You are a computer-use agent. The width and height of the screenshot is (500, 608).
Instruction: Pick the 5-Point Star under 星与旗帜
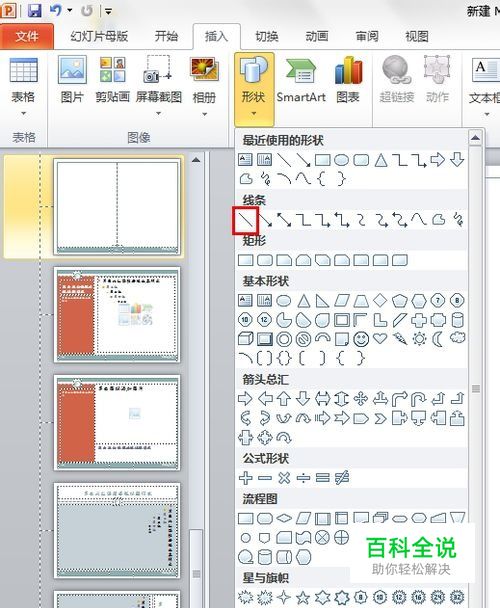point(303,598)
